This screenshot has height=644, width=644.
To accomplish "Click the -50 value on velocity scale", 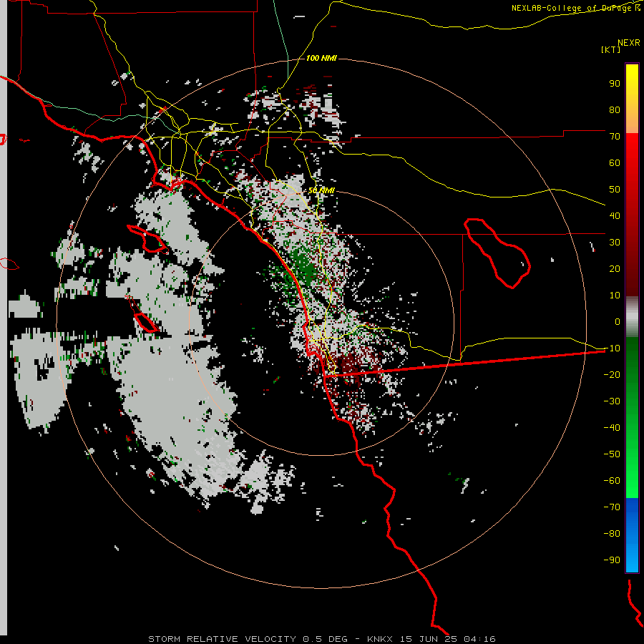I will point(612,454).
